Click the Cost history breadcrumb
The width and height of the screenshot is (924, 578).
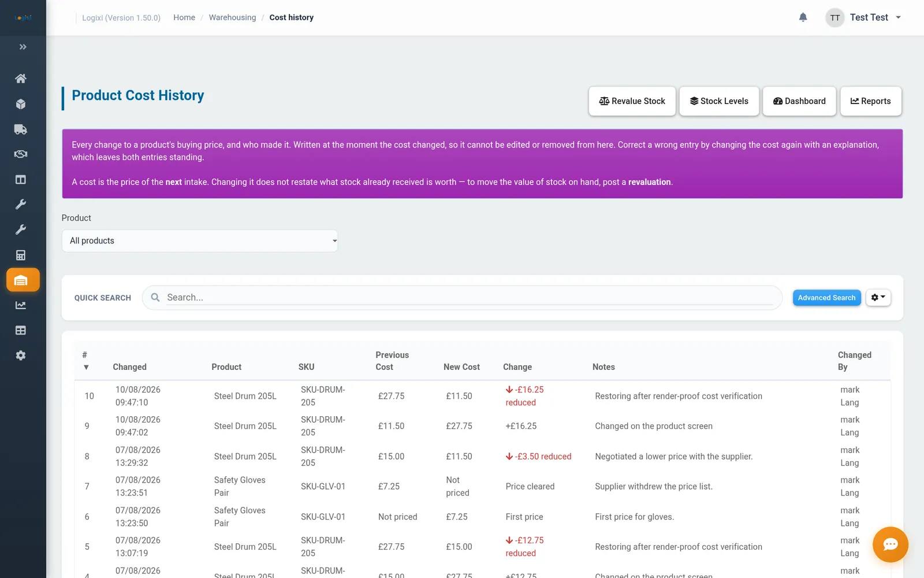pyautogui.click(x=291, y=17)
